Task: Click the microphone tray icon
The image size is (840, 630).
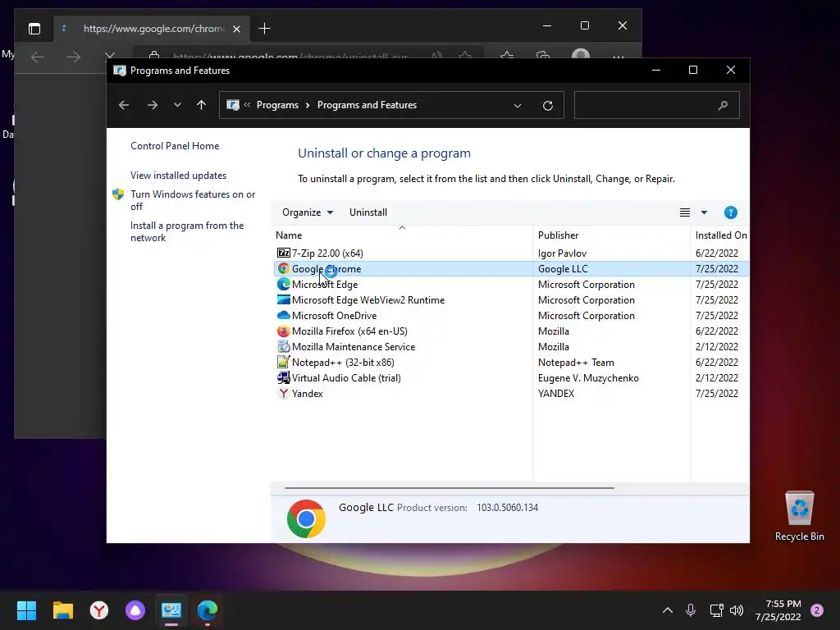Action: pyautogui.click(x=691, y=609)
